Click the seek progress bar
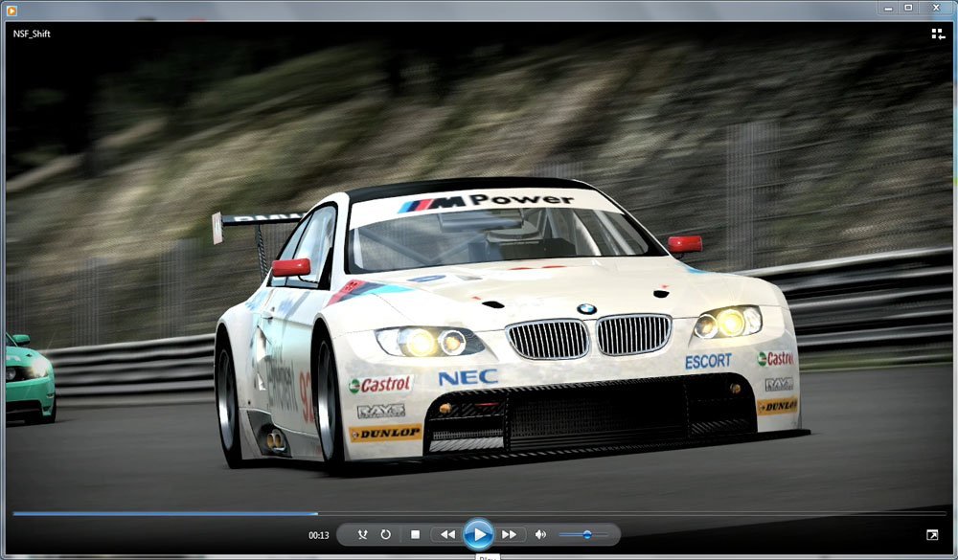 [x=479, y=514]
